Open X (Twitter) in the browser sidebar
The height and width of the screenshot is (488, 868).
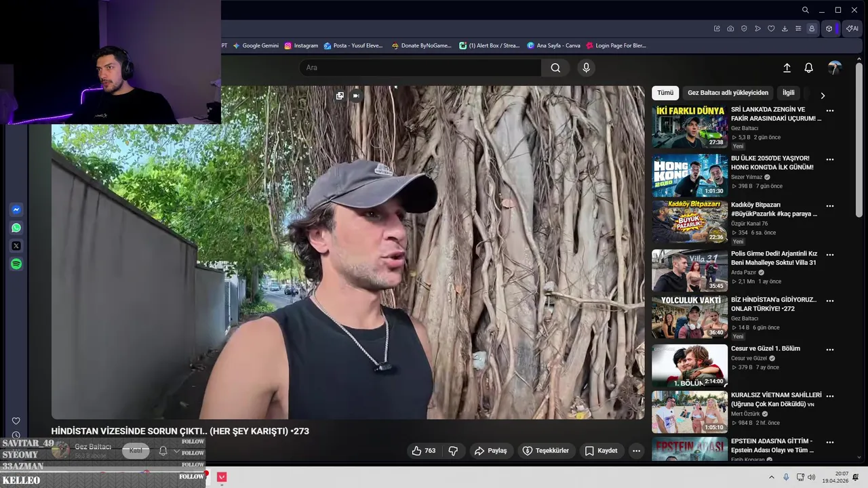click(x=16, y=246)
